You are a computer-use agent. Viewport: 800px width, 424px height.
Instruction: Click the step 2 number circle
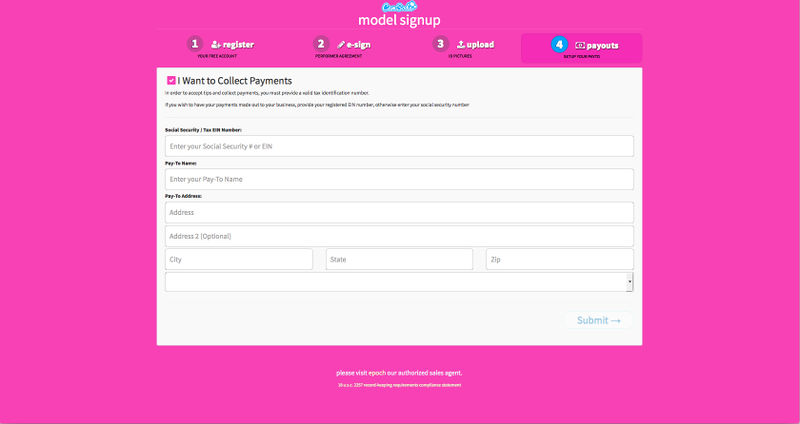pos(321,44)
